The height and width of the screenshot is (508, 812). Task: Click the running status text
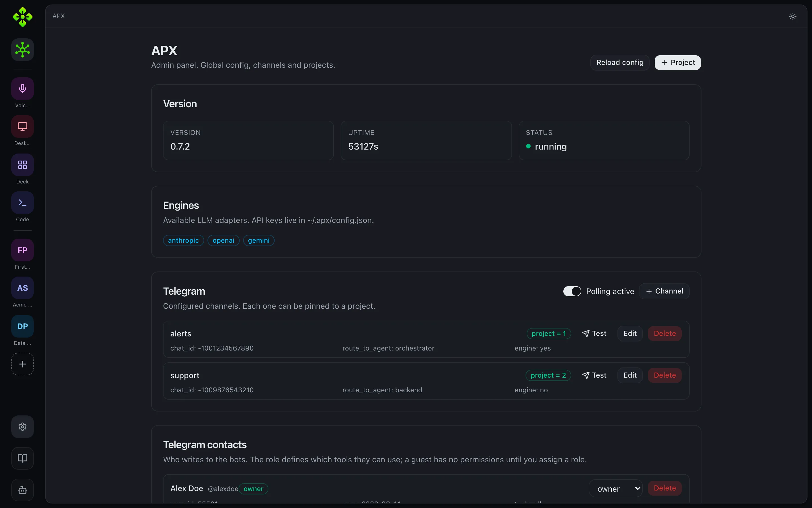(x=551, y=146)
